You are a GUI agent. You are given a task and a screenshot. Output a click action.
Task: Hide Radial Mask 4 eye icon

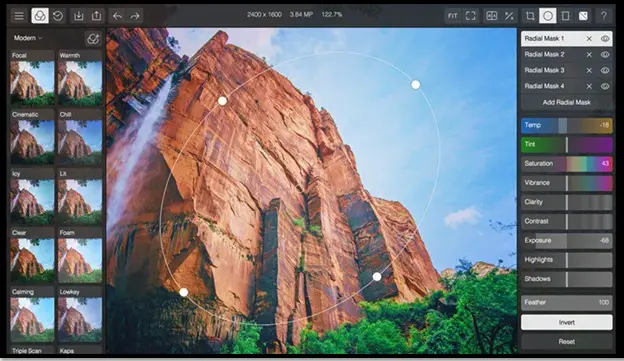coord(605,86)
